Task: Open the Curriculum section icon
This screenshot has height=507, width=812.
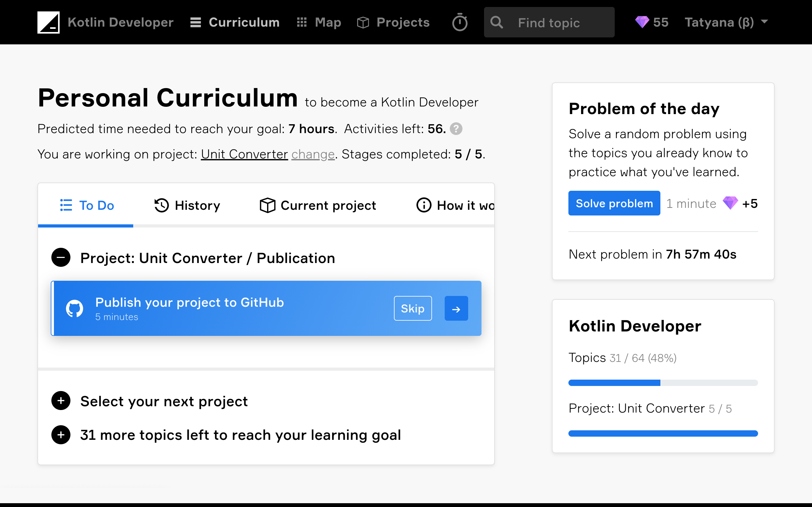Action: click(196, 22)
